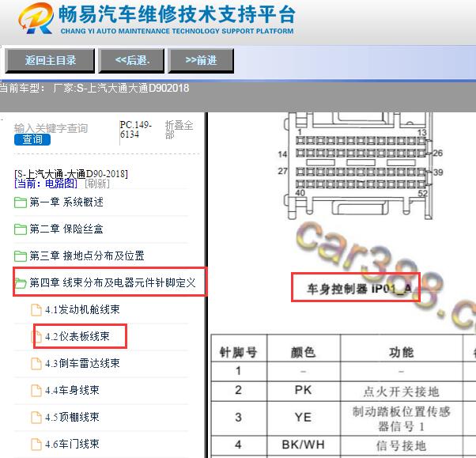
Task: Click the [S-上汽大通-大通D90-2018] heading text
Action: pyautogui.click(x=71, y=174)
